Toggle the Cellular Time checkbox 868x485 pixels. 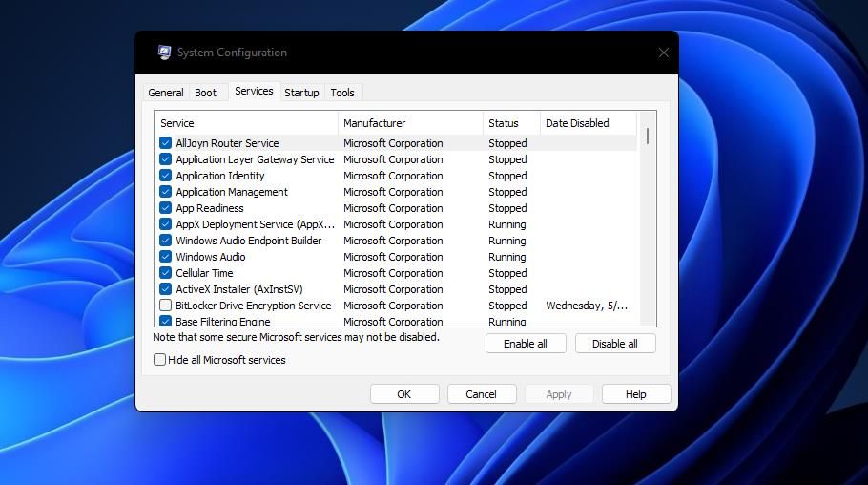point(165,273)
